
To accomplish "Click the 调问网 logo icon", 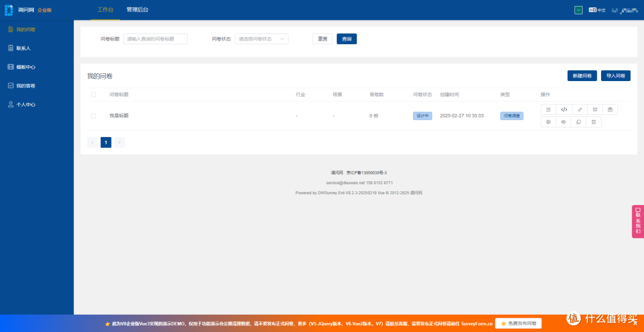I will (8, 10).
